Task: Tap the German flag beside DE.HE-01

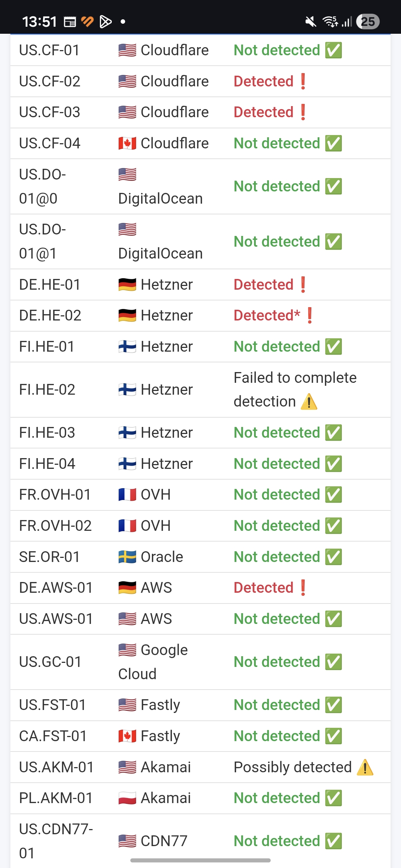Action: [x=127, y=285]
